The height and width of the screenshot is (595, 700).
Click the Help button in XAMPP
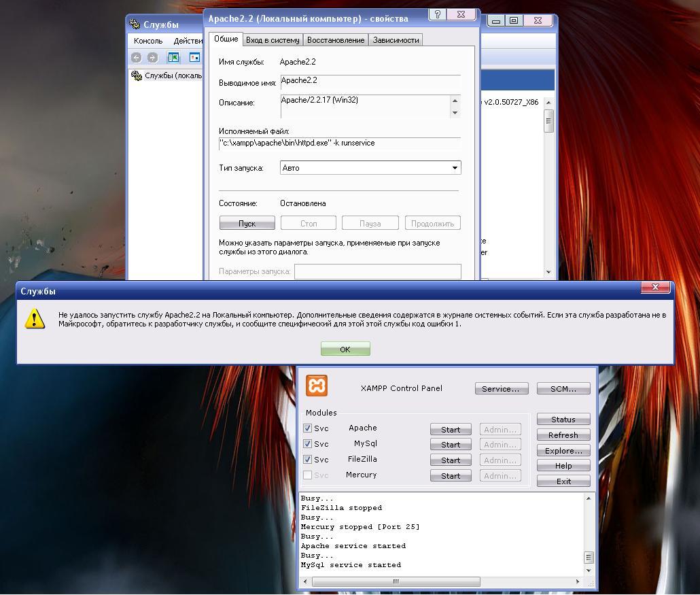tap(563, 465)
